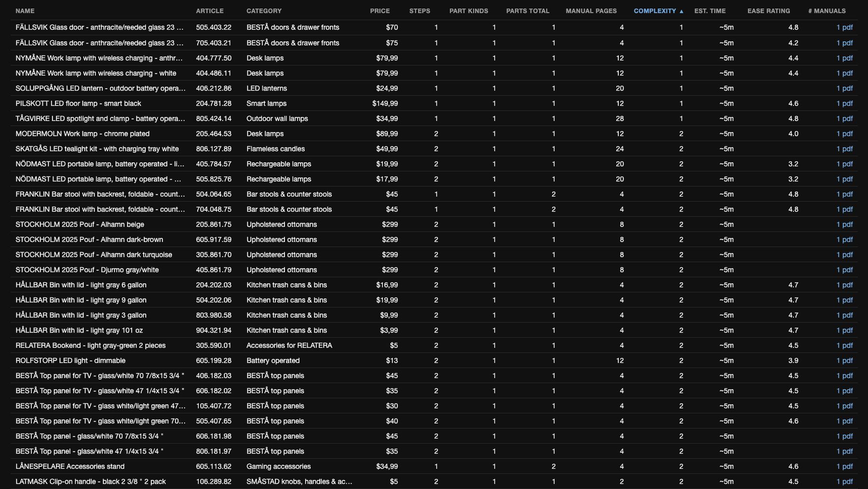Sort by the # MANUALS header
Image resolution: width=868 pixels, height=489 pixels.
[827, 11]
